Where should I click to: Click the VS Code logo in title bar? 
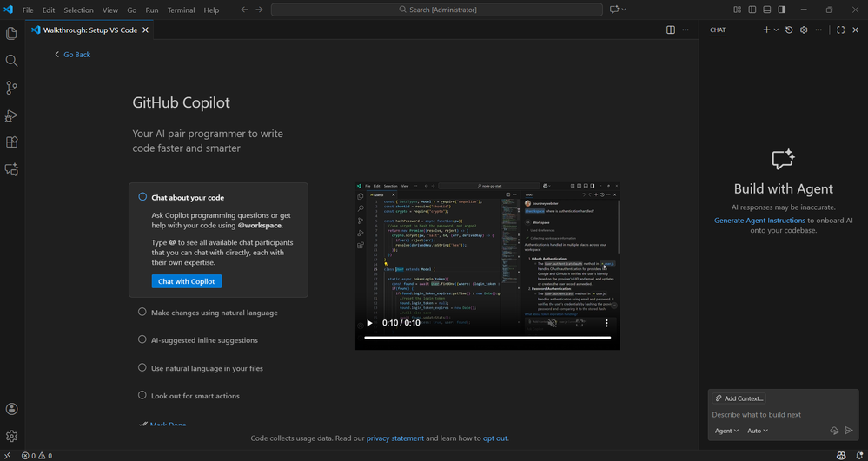point(9,10)
